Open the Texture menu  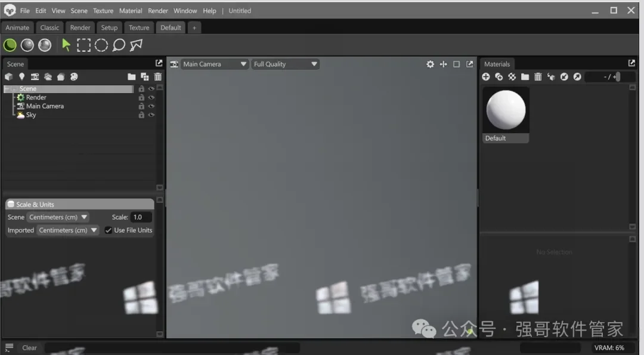[x=103, y=11]
